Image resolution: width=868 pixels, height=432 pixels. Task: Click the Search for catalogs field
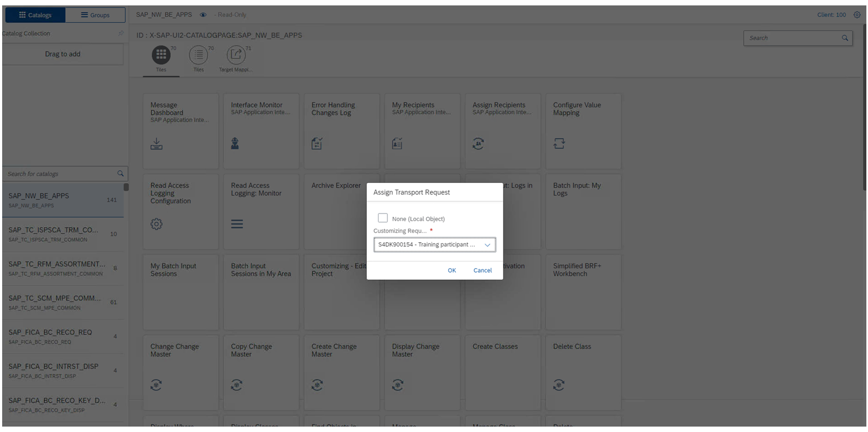pyautogui.click(x=65, y=174)
